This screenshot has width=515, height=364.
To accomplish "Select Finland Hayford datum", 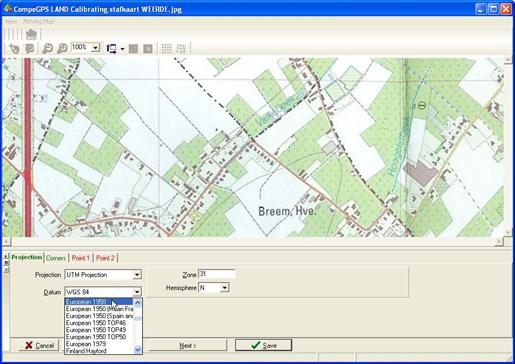I will click(99, 351).
